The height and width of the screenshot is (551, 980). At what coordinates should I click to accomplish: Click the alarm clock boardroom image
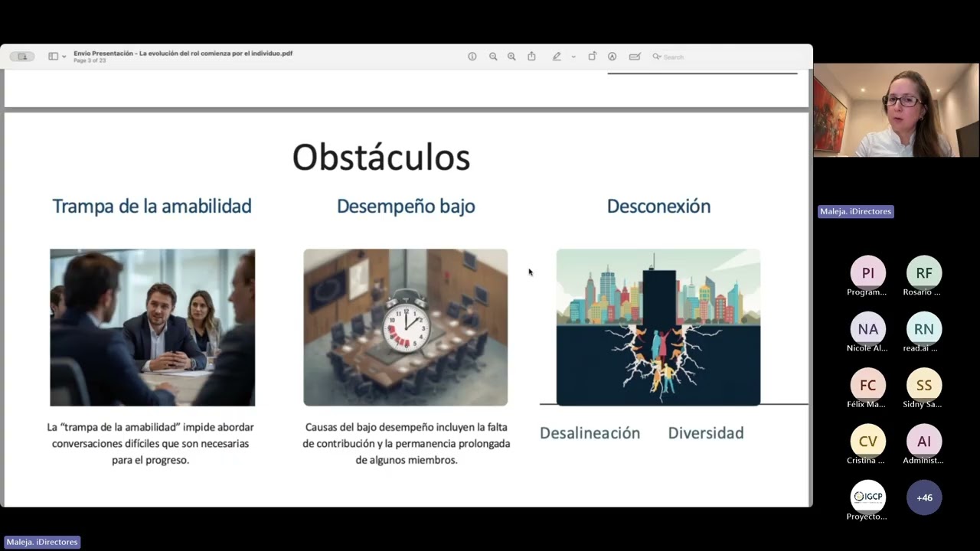(405, 328)
